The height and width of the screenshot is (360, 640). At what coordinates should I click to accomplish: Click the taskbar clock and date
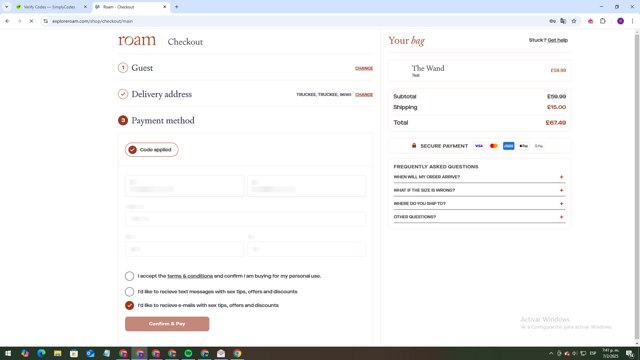[610, 353]
